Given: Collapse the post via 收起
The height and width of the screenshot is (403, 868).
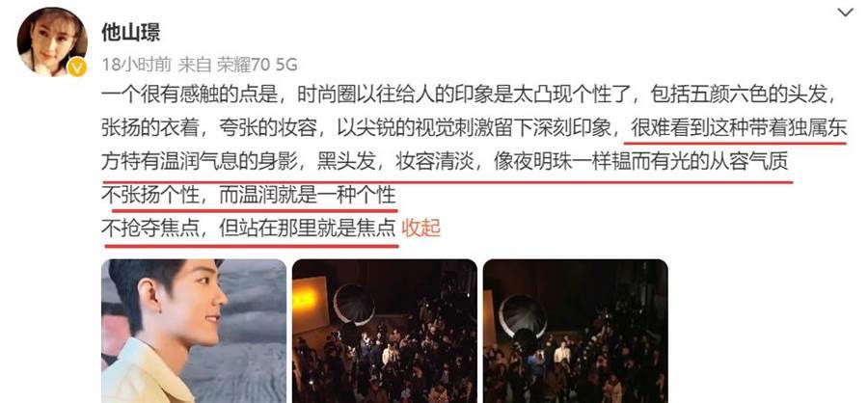Looking at the screenshot, I should coord(420,228).
